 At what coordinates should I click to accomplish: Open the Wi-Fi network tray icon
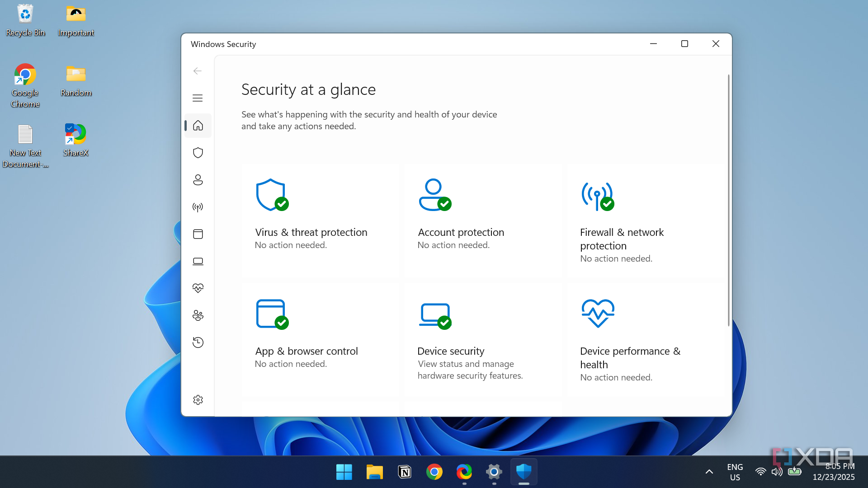click(x=761, y=472)
